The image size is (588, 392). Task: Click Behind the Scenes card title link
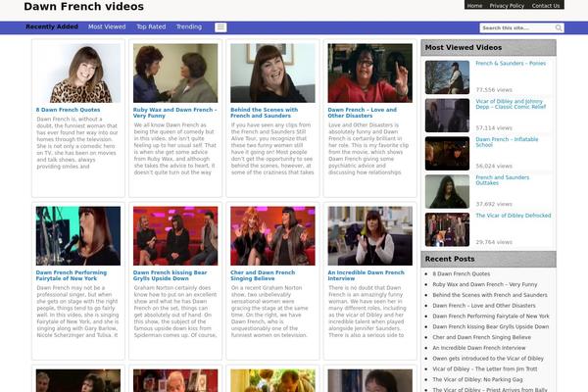264,113
